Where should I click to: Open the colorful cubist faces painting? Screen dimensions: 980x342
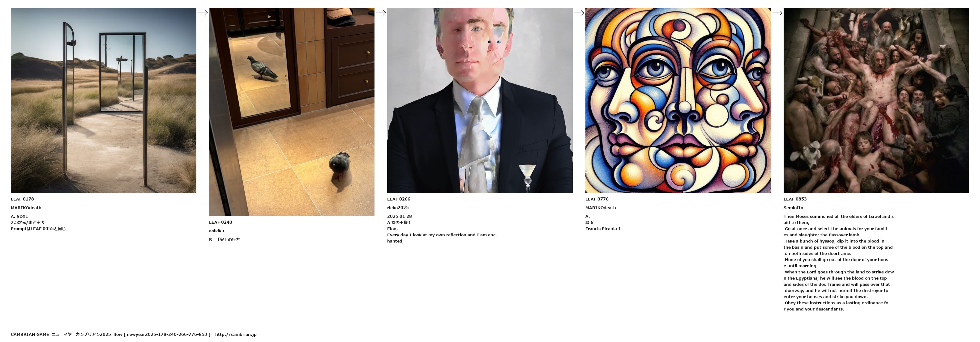pyautogui.click(x=678, y=100)
